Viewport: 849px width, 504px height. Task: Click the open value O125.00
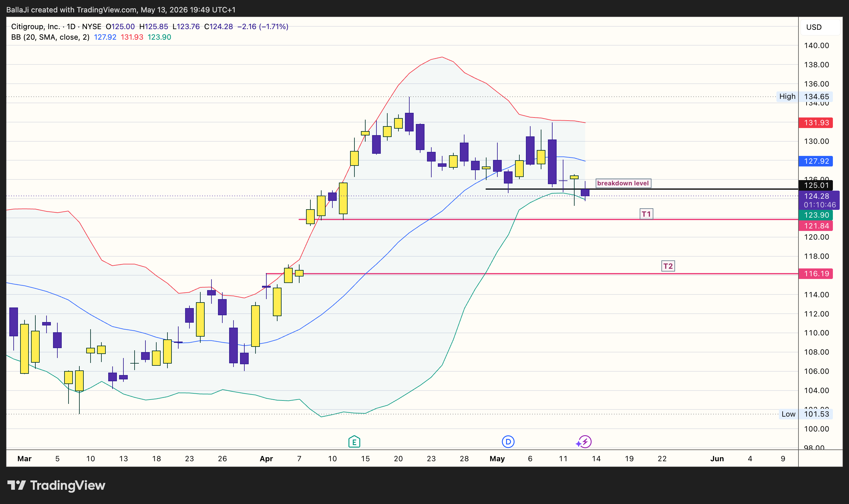pyautogui.click(x=120, y=26)
